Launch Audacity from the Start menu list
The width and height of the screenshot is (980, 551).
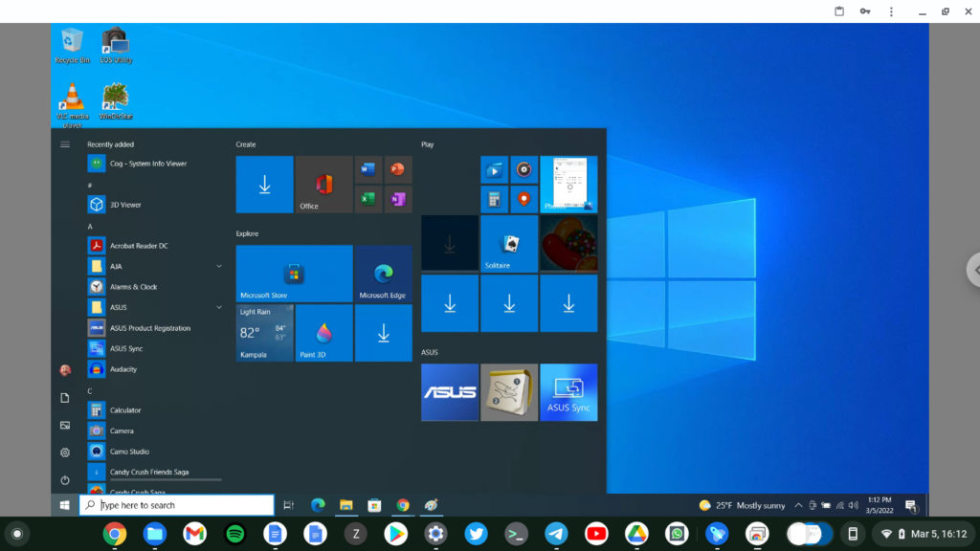[154, 369]
